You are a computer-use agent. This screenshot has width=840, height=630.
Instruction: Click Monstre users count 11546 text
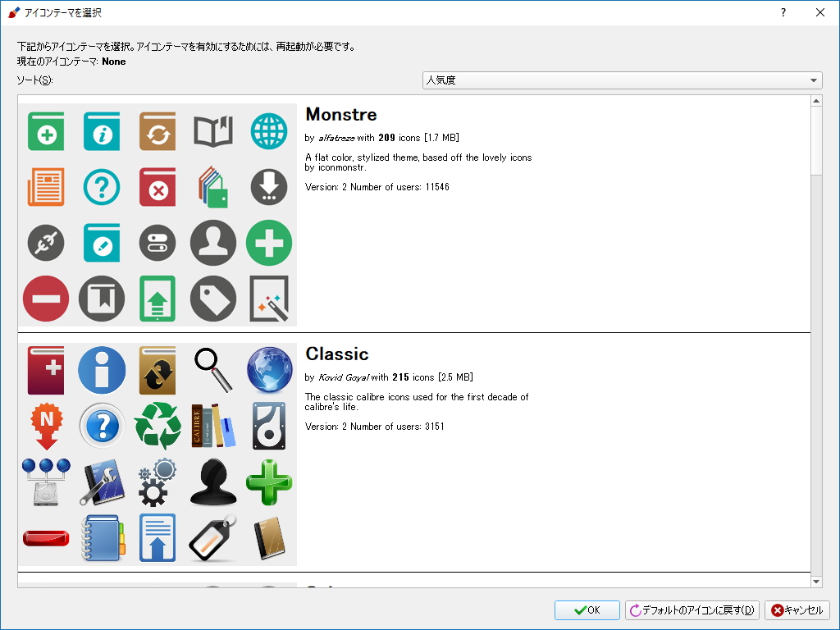(x=437, y=187)
